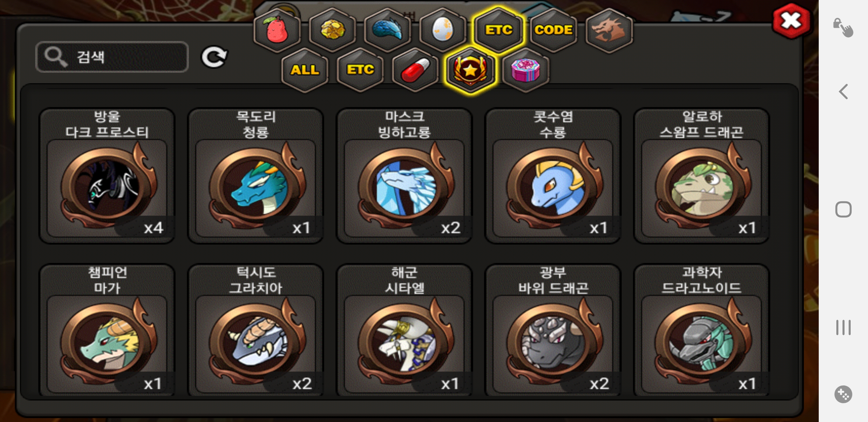Select the 다크 프로스티 badge item
This screenshot has height=422, width=868.
click(x=107, y=176)
